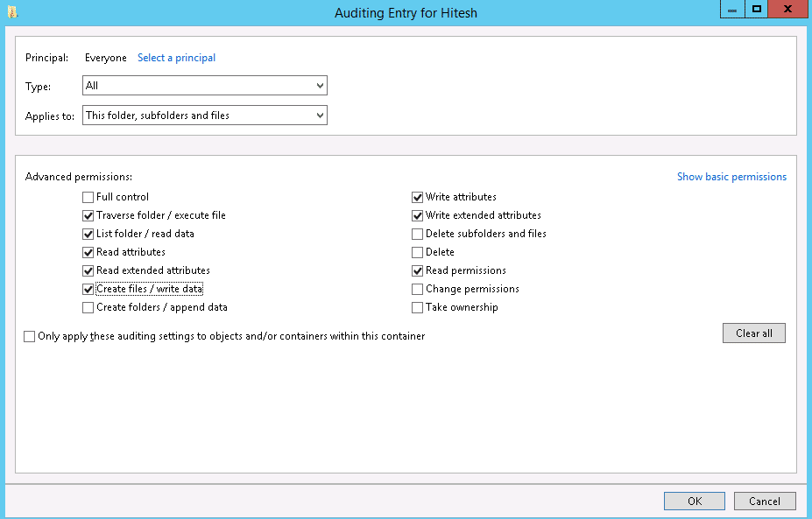Click the Auditing Entry for Hitesh title

coord(406,13)
